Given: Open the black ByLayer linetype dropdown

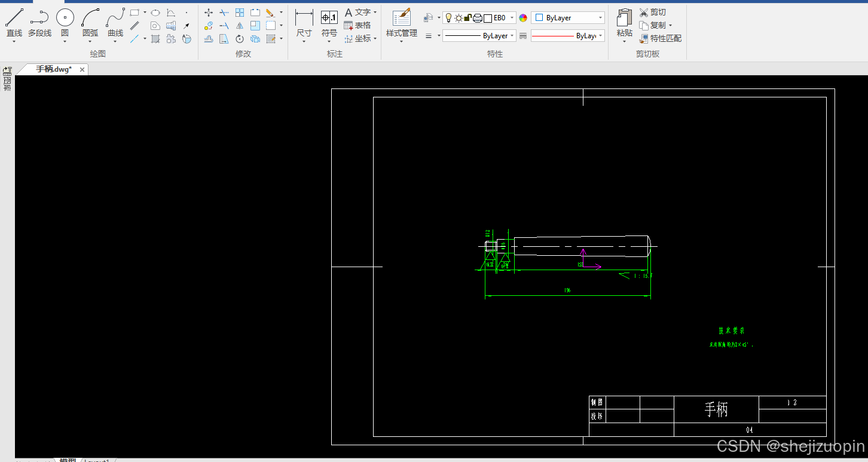Looking at the screenshot, I should click(512, 36).
